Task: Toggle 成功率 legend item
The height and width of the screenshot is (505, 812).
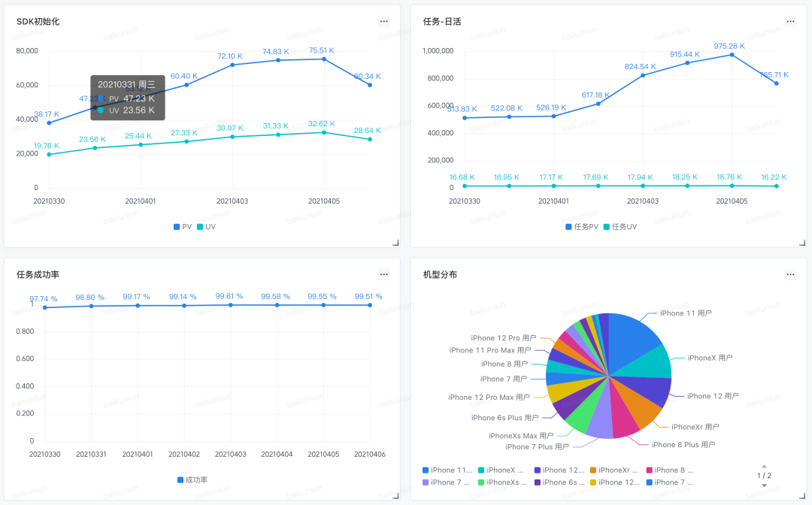Action: coord(192,479)
